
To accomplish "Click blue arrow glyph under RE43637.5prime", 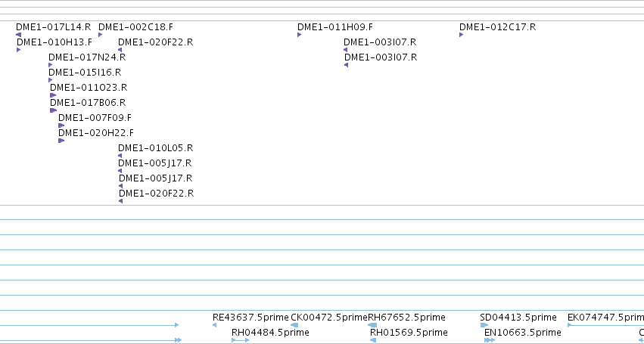I will click(x=214, y=325).
